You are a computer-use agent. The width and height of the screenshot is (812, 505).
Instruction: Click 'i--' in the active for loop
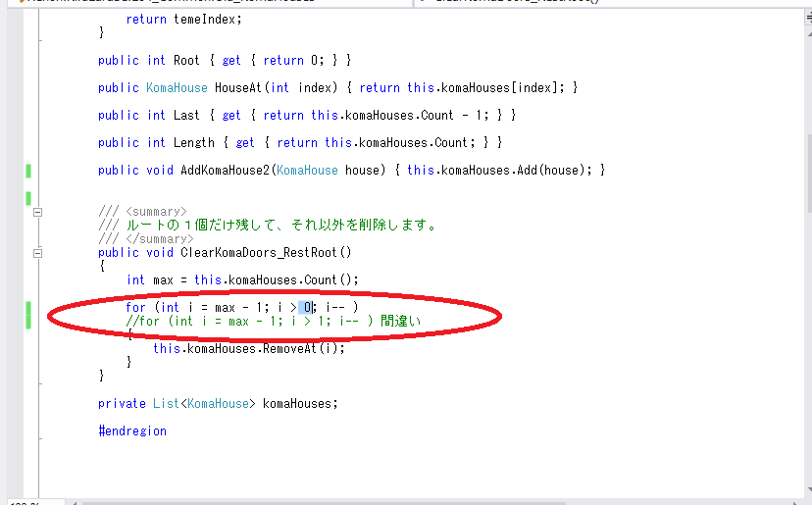(335, 308)
